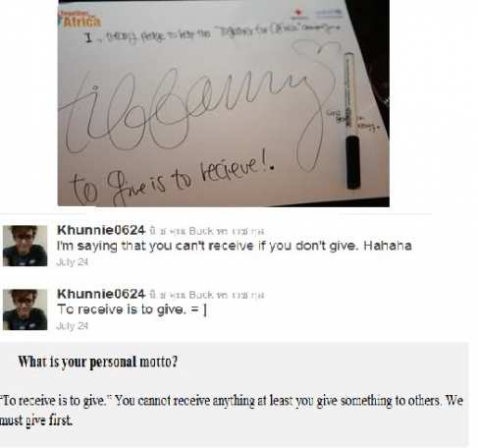This screenshot has height=448, width=478.
Task: Click the small scribble beside the marker
Action: pyautogui.click(x=368, y=124)
